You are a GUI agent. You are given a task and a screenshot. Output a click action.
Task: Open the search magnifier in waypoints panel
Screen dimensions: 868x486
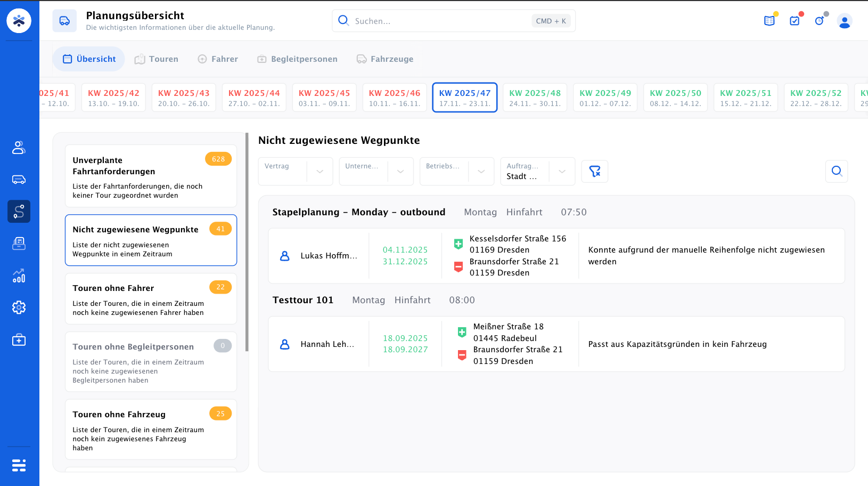tap(837, 172)
